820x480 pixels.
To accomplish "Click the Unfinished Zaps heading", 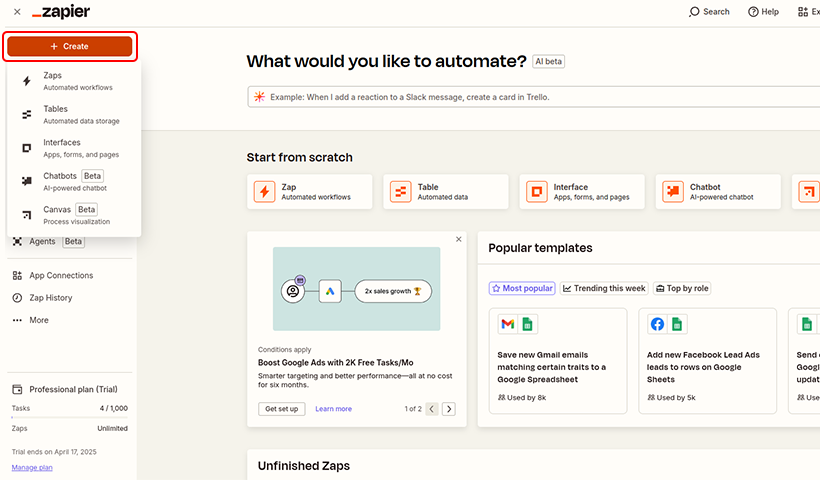I will click(x=304, y=466).
